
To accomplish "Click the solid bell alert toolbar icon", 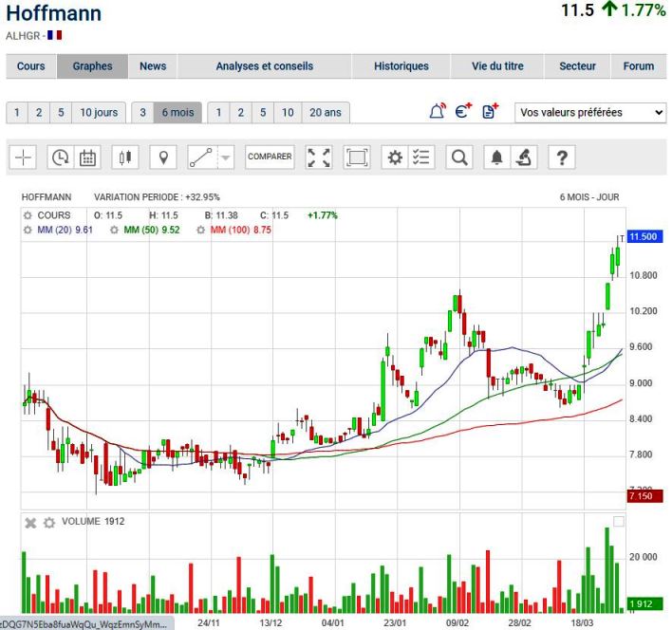I will tap(496, 157).
